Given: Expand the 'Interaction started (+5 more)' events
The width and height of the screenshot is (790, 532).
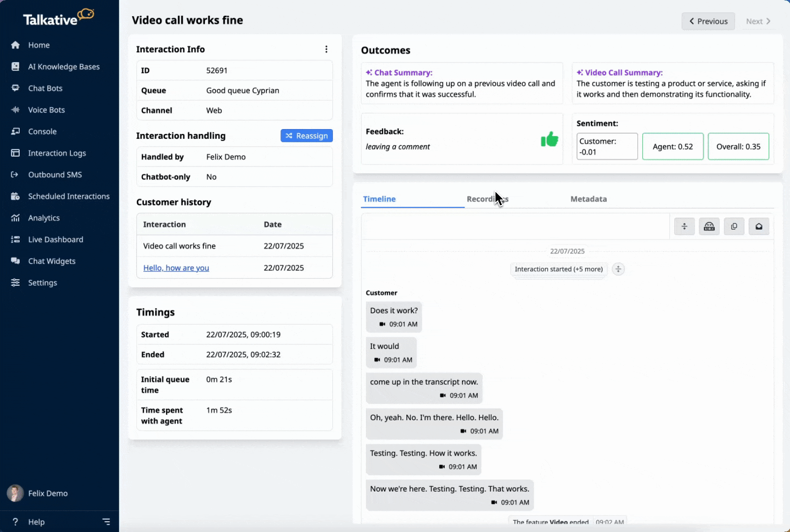Looking at the screenshot, I should click(x=559, y=269).
